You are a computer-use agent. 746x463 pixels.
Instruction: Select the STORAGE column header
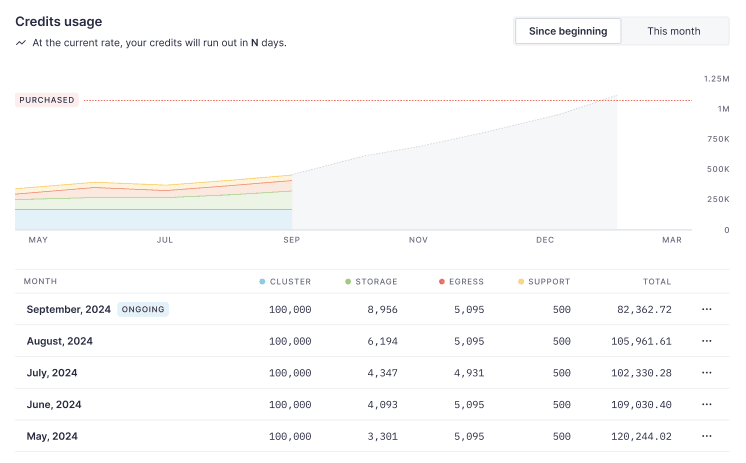click(x=376, y=282)
